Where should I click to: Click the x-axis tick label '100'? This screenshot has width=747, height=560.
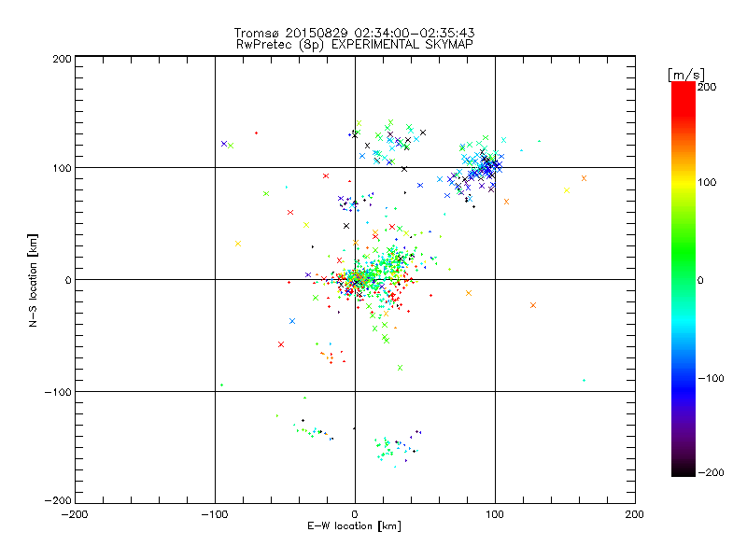pyautogui.click(x=495, y=514)
